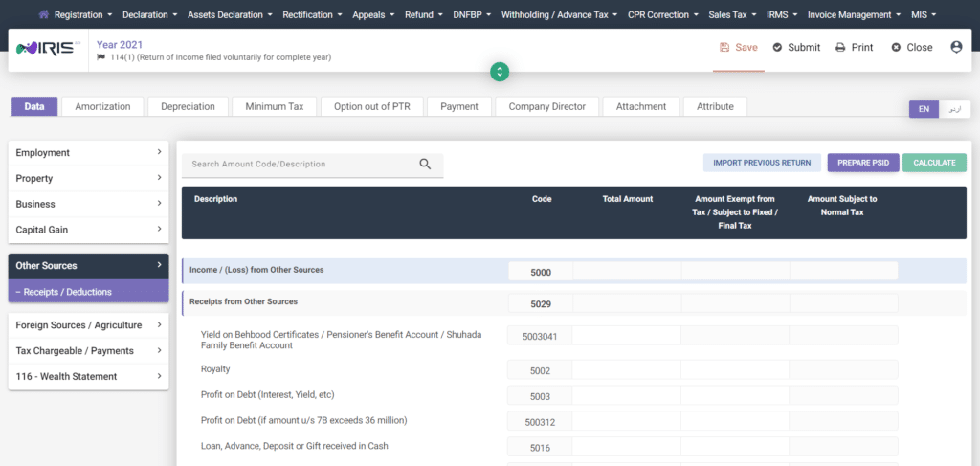Click the Submit checkmark icon
This screenshot has width=980, height=466.
pos(777,47)
